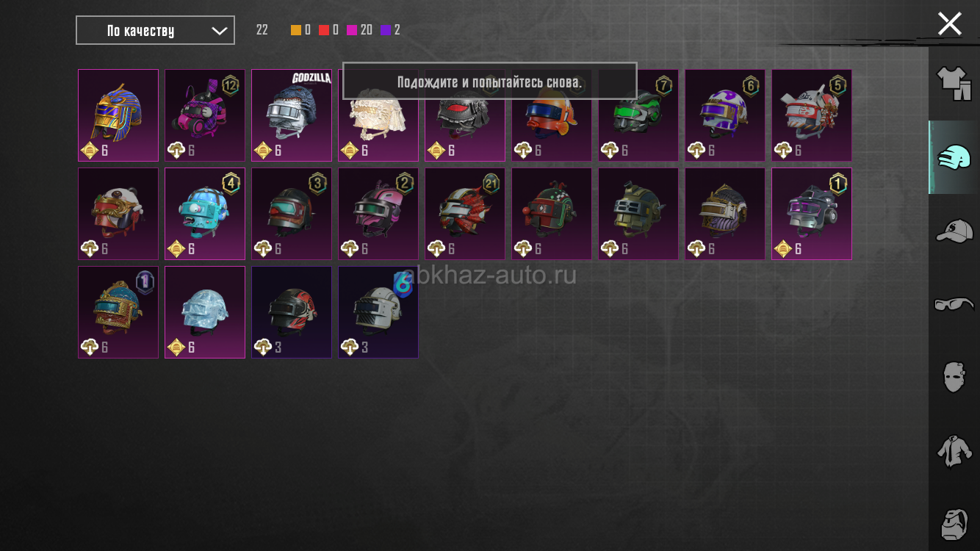The image size is (980, 551).
Task: Select the panda ears helmet skin
Action: tap(118, 214)
